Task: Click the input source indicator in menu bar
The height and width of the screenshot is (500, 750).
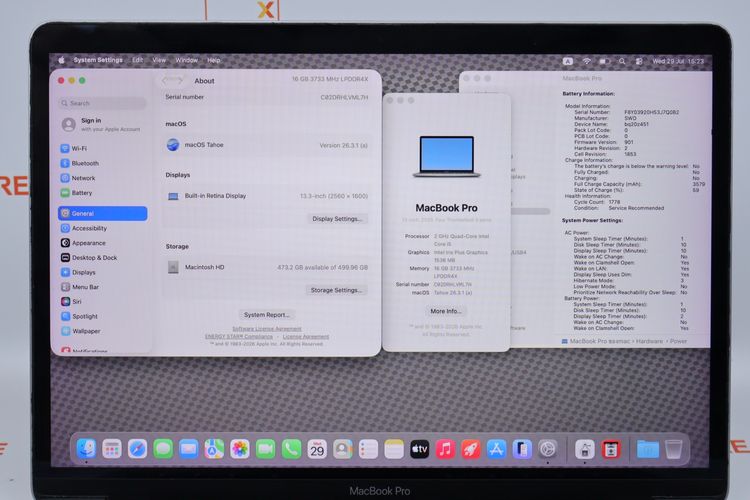Action: click(x=568, y=61)
